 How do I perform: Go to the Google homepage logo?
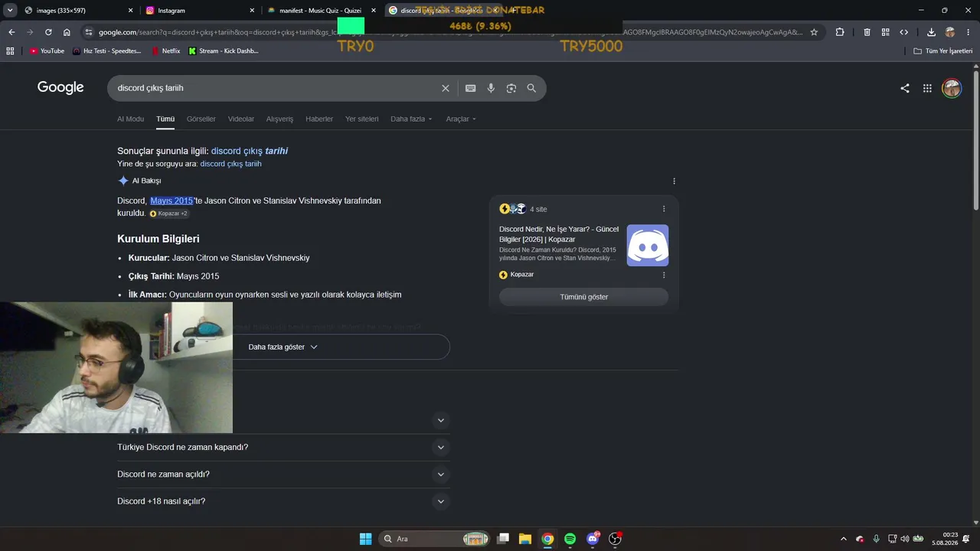60,87
